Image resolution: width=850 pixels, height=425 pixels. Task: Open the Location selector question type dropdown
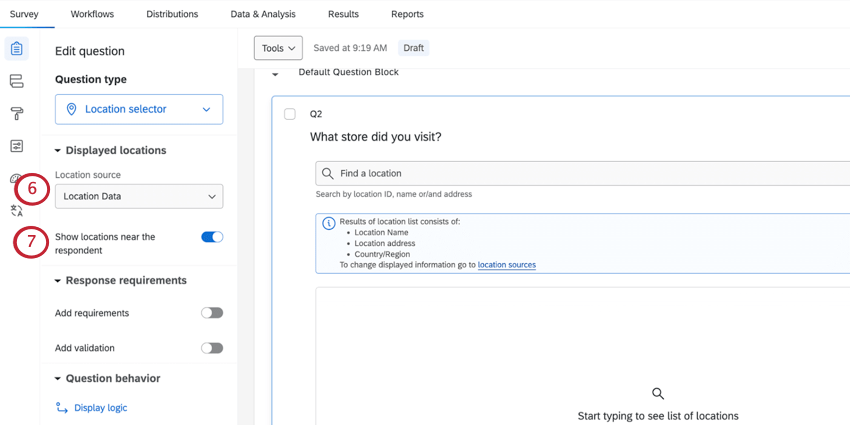coord(139,110)
